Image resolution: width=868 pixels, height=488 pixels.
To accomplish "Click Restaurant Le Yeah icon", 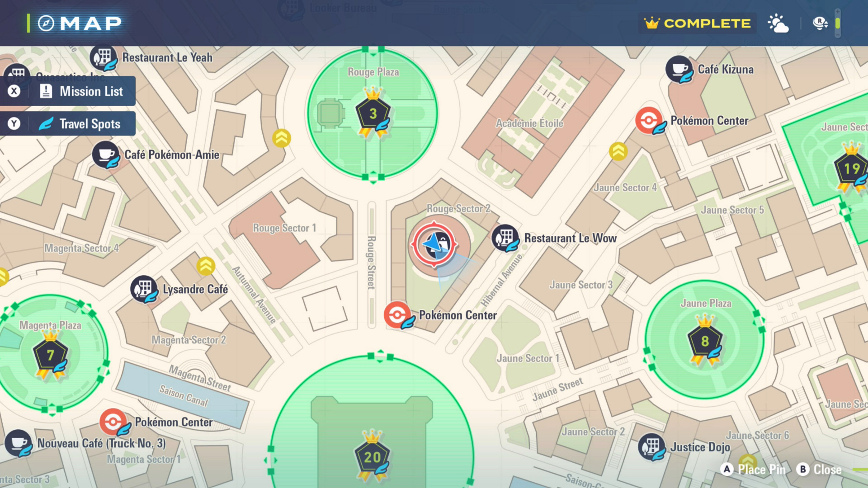I will pos(103,57).
